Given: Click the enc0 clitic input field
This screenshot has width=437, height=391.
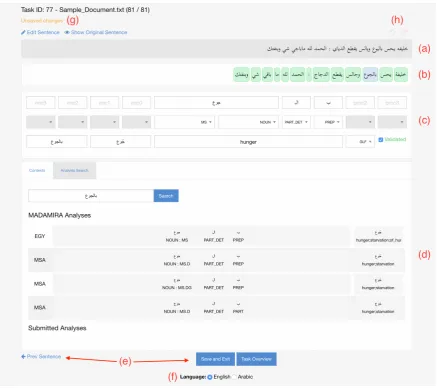Looking at the screenshot, I should (x=136, y=103).
